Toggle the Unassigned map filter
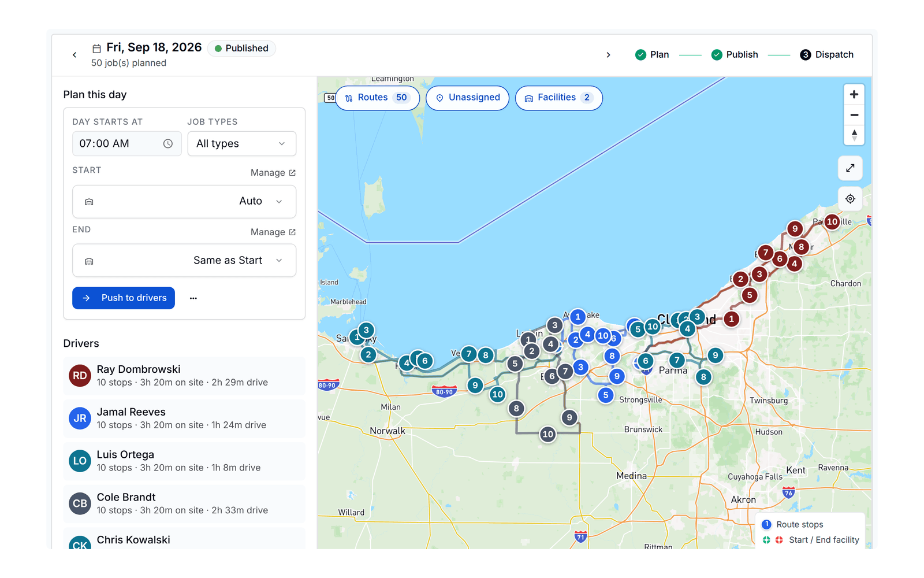924x578 pixels. coord(468,98)
